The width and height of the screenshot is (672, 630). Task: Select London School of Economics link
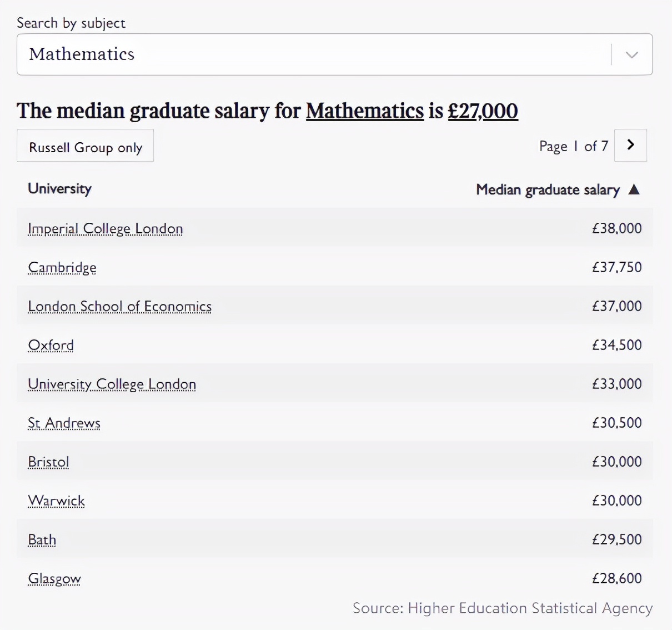(119, 306)
